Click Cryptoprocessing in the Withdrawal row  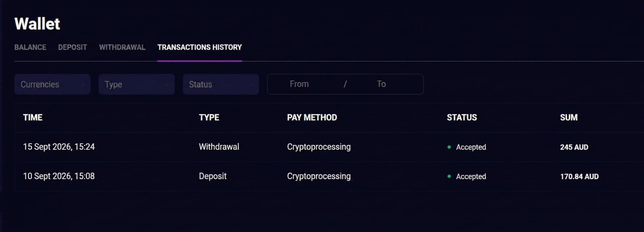[319, 147]
